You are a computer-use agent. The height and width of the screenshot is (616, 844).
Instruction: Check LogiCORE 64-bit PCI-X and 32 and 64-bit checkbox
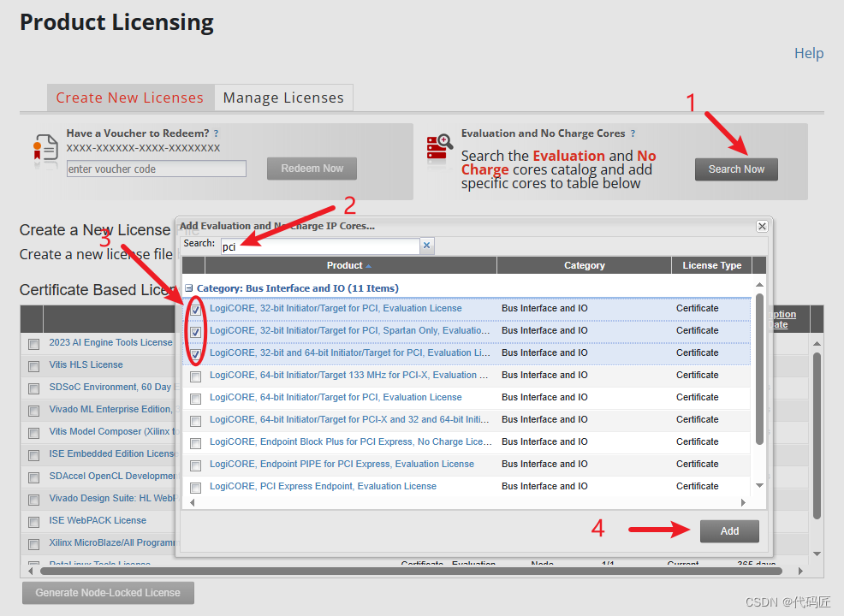pyautogui.click(x=195, y=421)
